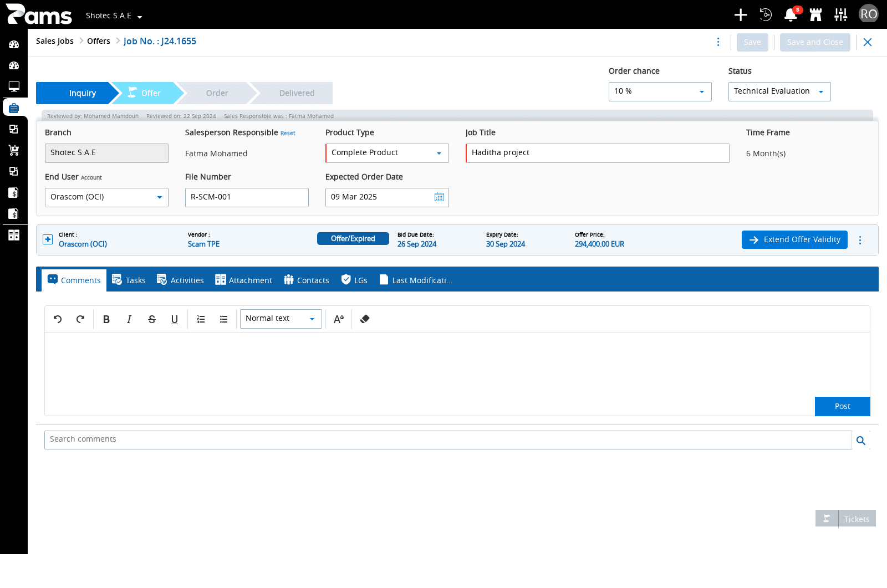Viewport: 887px width, 588px height.
Task: Close the job form with X icon
Action: click(868, 42)
